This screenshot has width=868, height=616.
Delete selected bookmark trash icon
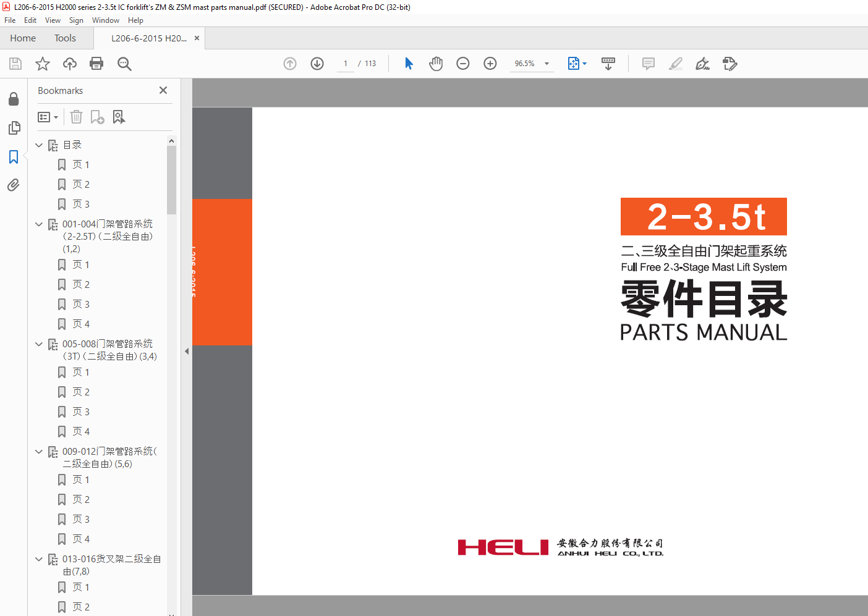point(76,117)
